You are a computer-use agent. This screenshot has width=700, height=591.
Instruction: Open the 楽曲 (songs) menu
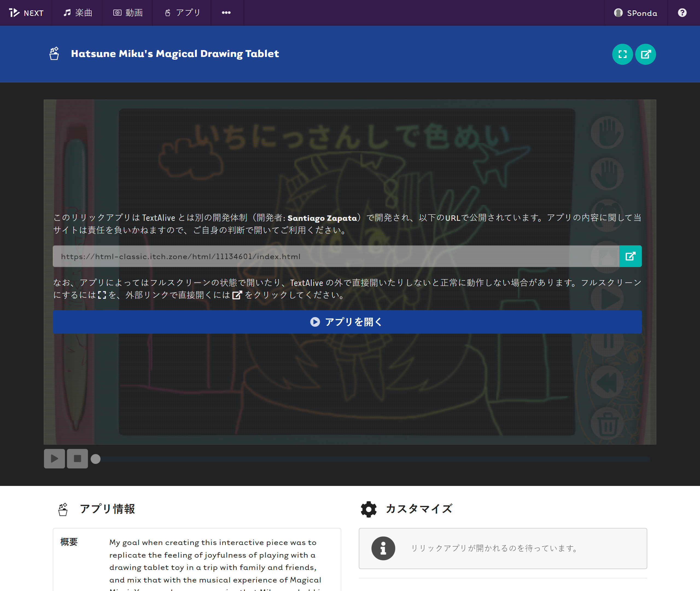pyautogui.click(x=78, y=13)
